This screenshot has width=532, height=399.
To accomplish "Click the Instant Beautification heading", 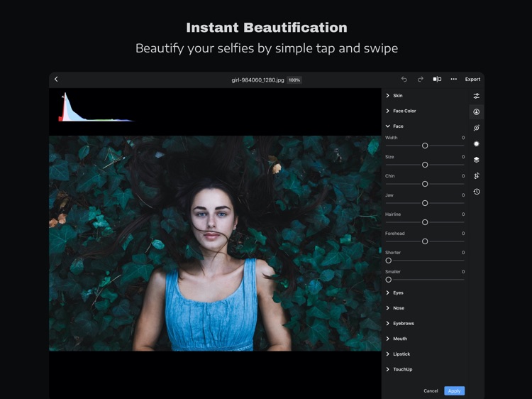I will pyautogui.click(x=267, y=28).
